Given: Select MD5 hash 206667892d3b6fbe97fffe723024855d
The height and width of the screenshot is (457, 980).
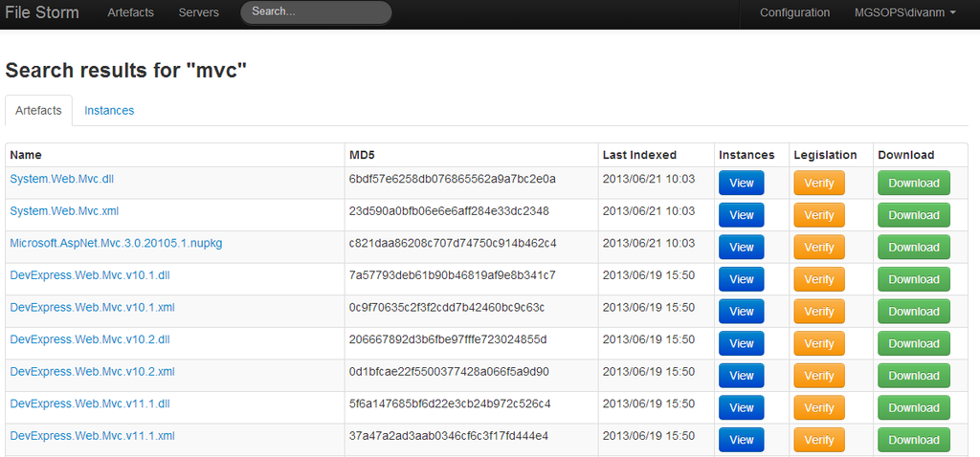Looking at the screenshot, I should [448, 339].
